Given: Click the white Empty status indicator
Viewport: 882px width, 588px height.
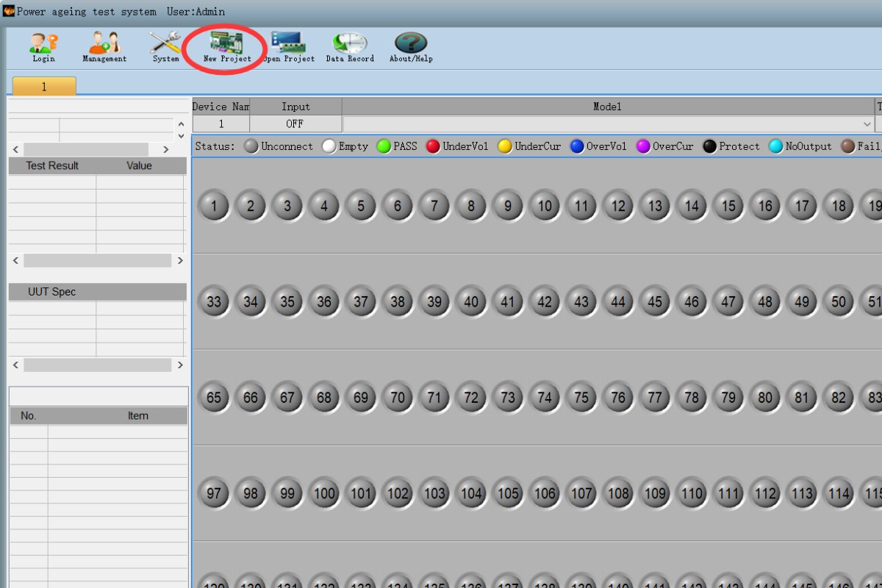Looking at the screenshot, I should pyautogui.click(x=329, y=146).
